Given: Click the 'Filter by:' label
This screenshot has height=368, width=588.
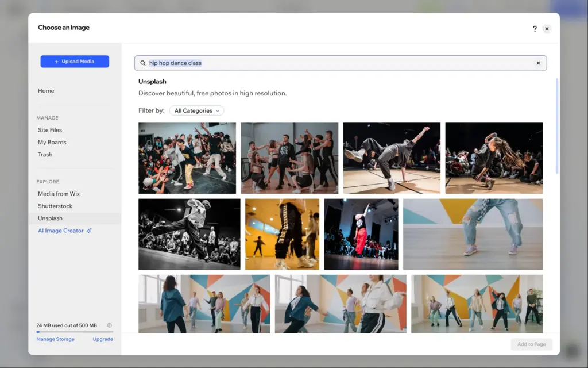Looking at the screenshot, I should (x=152, y=110).
